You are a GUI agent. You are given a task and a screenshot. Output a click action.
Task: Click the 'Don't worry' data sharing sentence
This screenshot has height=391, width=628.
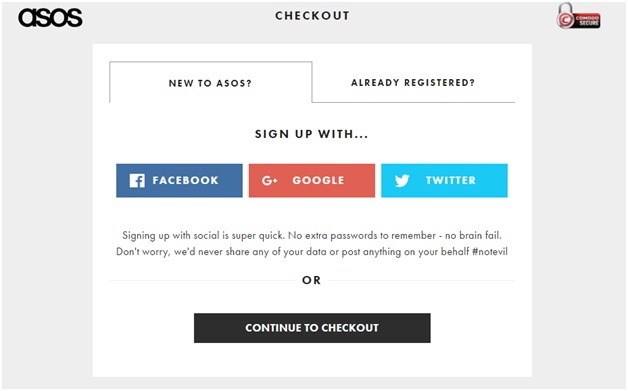[x=312, y=252]
